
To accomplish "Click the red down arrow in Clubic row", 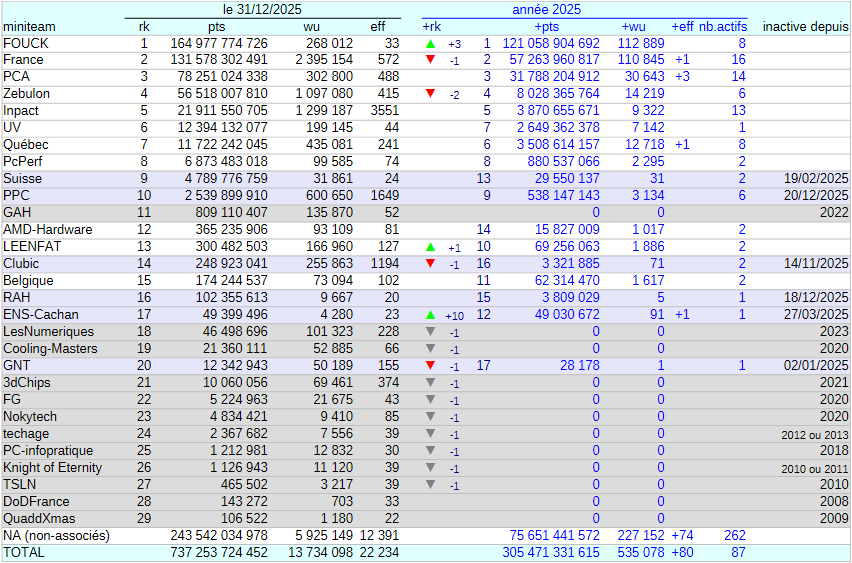I will (430, 264).
